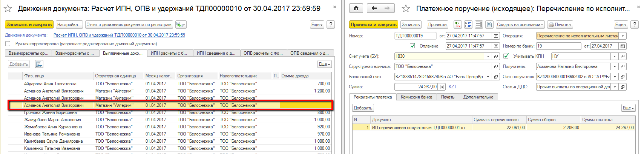Expand the Печать dropdown menu
The width and height of the screenshot is (644, 154).
[x=560, y=25]
